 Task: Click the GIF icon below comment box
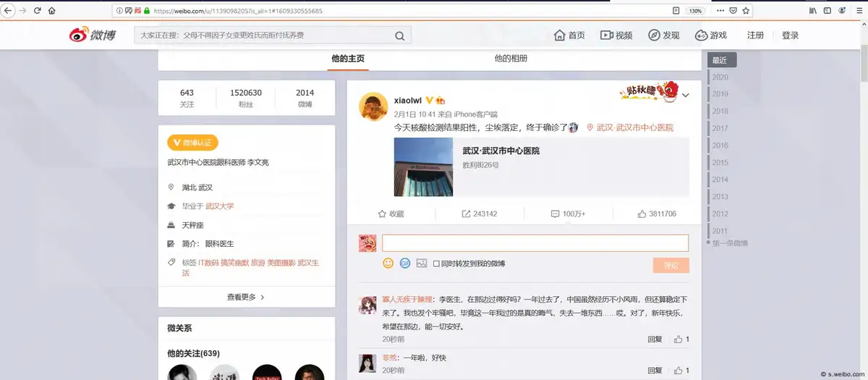[x=405, y=263]
